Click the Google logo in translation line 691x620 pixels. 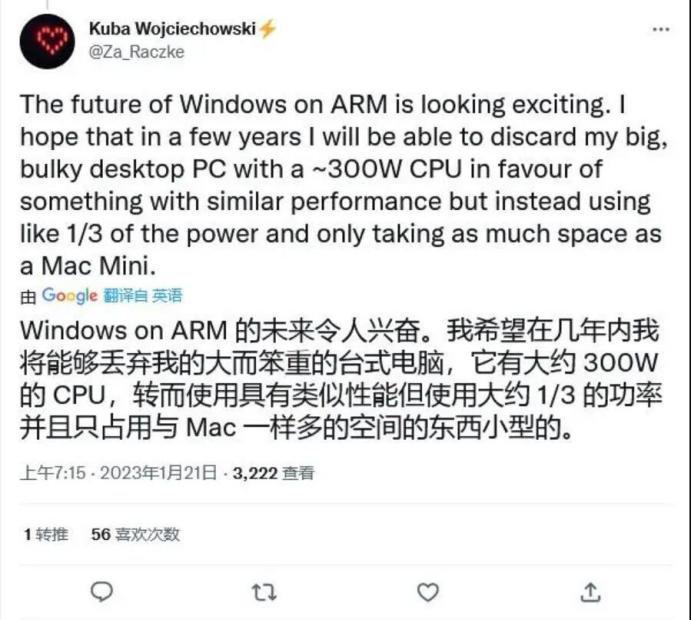pos(70,296)
